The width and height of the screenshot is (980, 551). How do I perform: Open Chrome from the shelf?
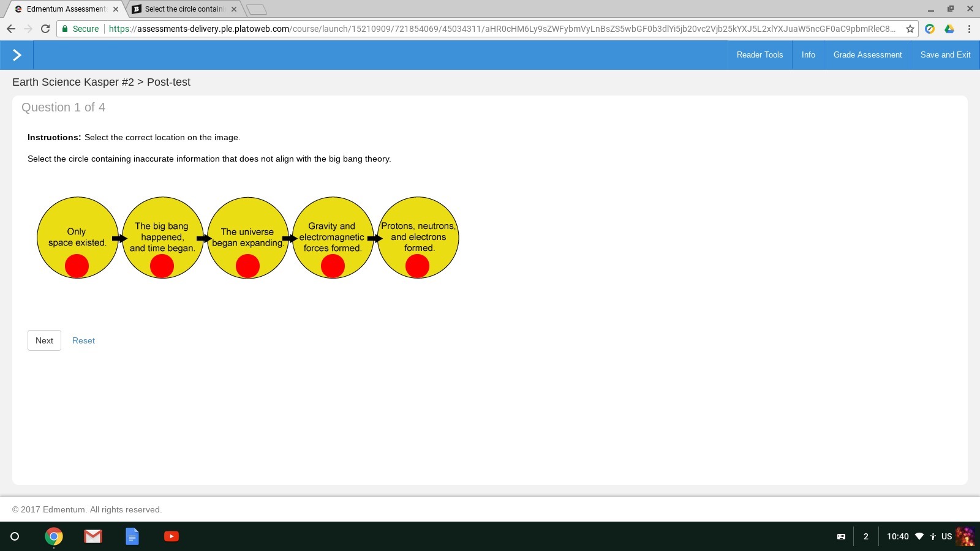pos(54,536)
